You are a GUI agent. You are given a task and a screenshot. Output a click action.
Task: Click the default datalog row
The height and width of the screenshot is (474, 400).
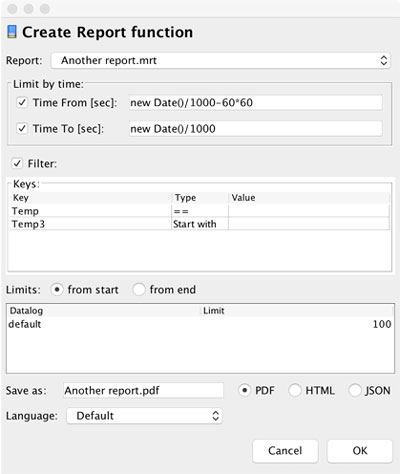tap(200, 324)
